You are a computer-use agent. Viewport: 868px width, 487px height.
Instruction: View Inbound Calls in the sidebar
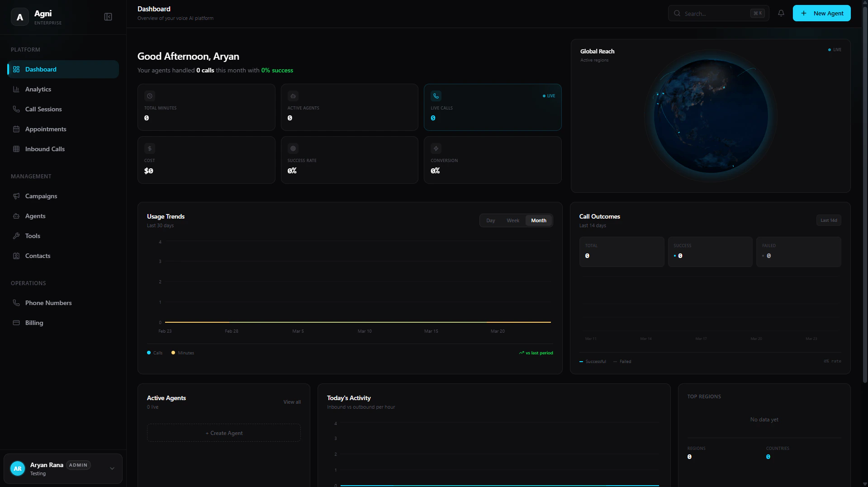click(44, 149)
